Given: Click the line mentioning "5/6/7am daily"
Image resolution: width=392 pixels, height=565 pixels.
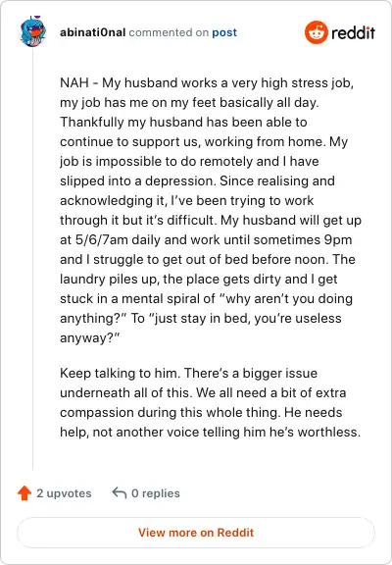Looking at the screenshot, I should click(x=206, y=240).
